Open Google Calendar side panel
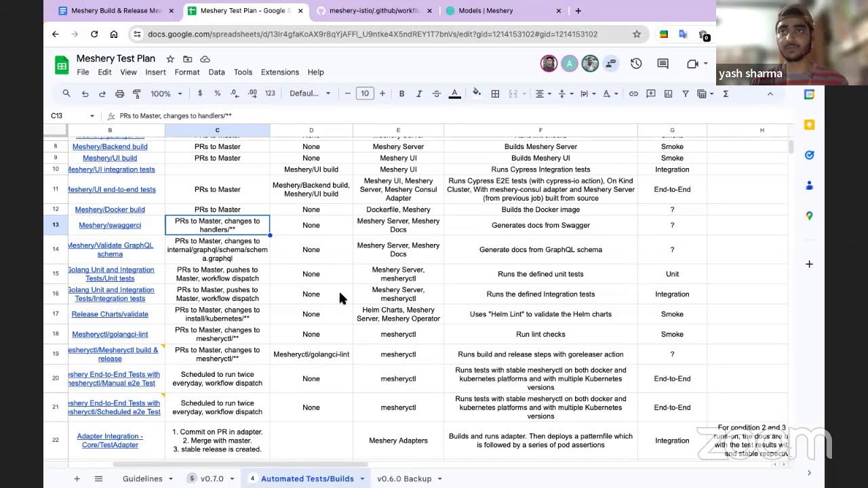This screenshot has height=488, width=868. (809, 94)
